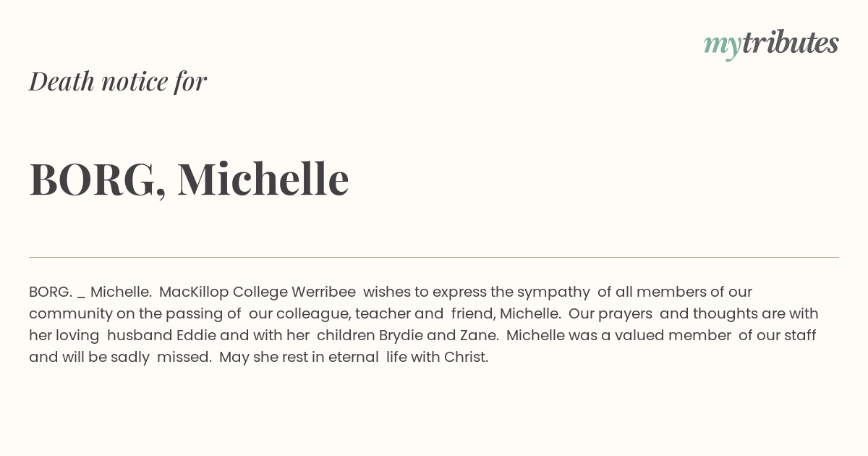This screenshot has height=456, width=868.
Task: Click the 'BORG, Michelle' title
Action: click(x=189, y=179)
